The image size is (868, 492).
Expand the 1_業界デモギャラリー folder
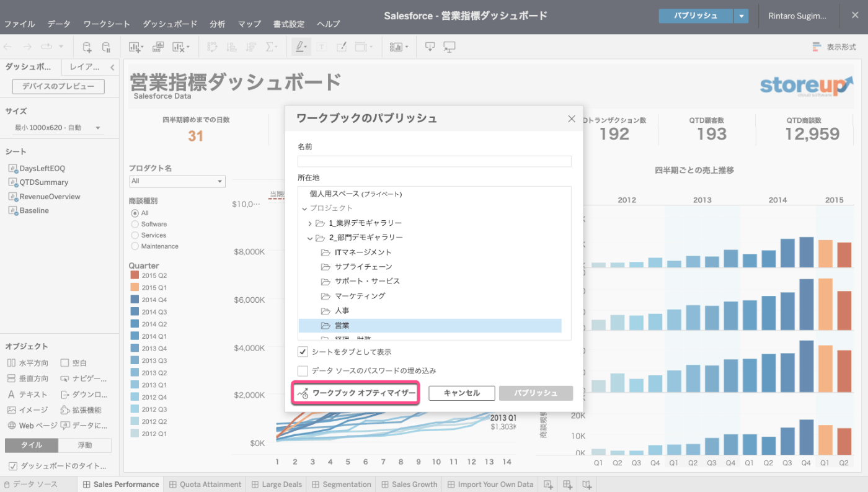[x=310, y=223]
